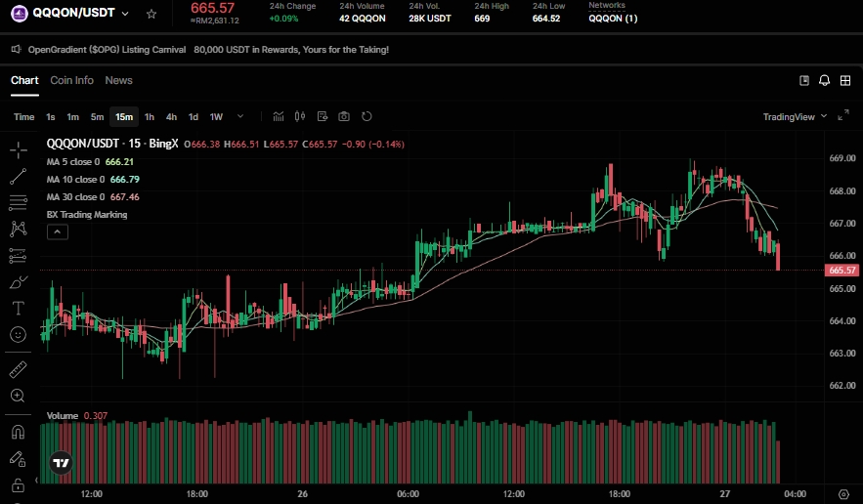Click the current price label 665.57 on axis
863x504 pixels.
pyautogui.click(x=841, y=270)
